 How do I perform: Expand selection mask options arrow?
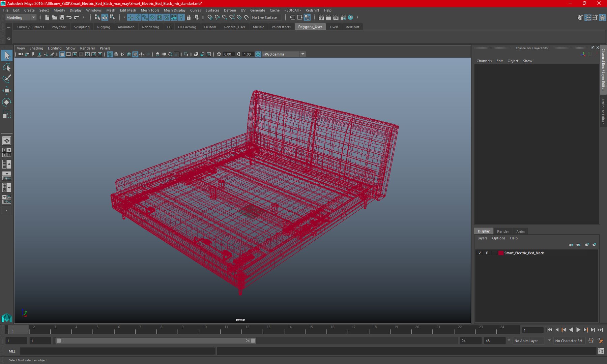click(x=124, y=18)
